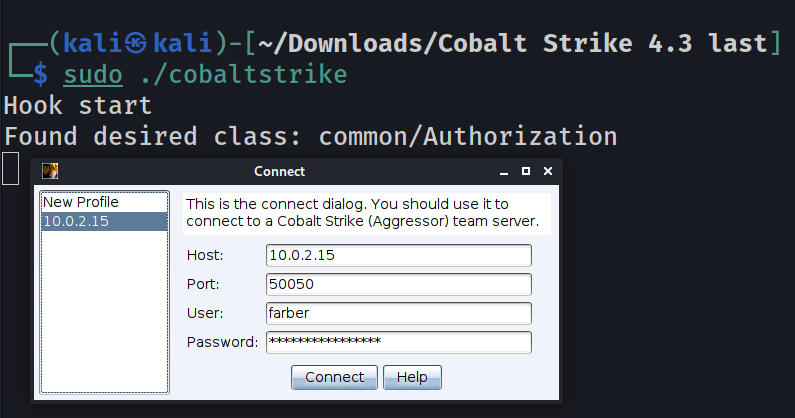
Task: Minimize the Connect dialog window
Action: 506,171
